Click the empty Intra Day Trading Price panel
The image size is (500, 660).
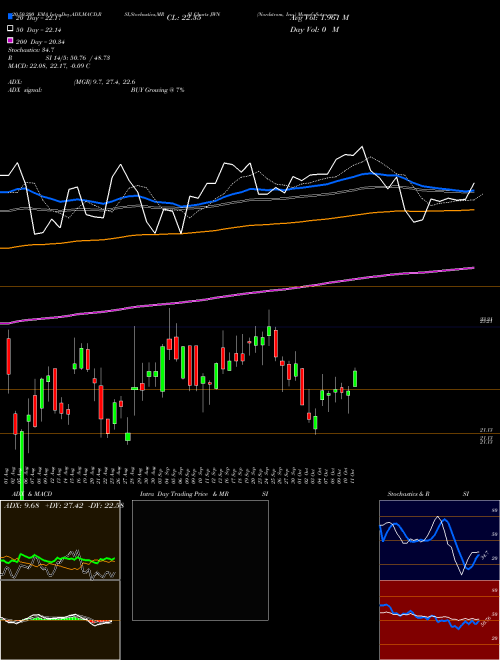[x=200, y=560]
